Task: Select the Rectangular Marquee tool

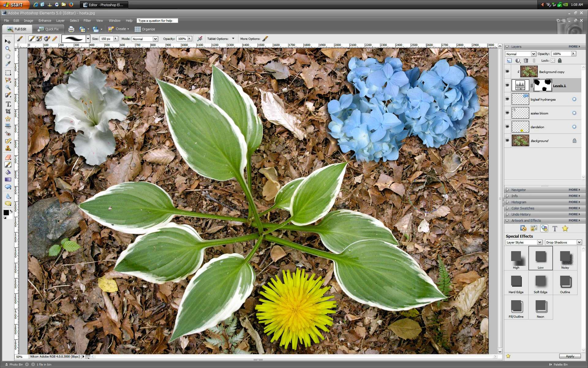Action: [x=8, y=73]
